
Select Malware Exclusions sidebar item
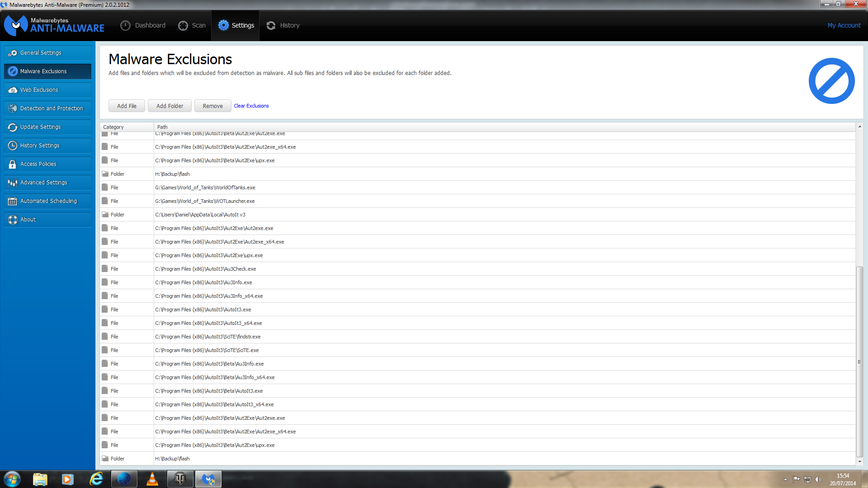tap(48, 71)
